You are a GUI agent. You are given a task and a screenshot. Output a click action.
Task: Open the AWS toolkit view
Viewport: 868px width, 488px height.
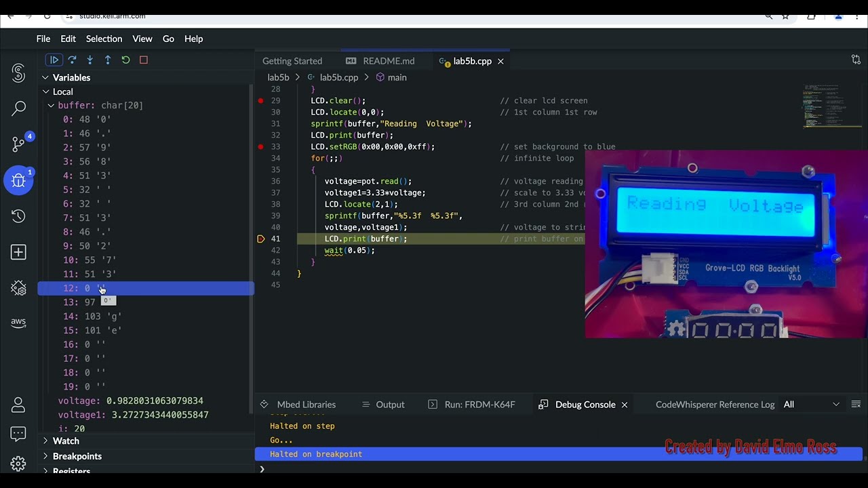point(18,322)
